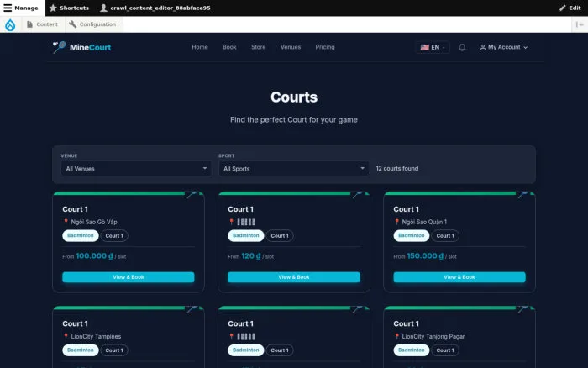
Task: Click Court 1 title on Tanjong Pagar card
Action: pyautogui.click(x=406, y=323)
